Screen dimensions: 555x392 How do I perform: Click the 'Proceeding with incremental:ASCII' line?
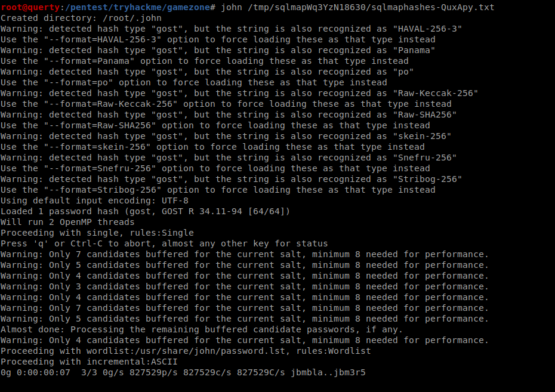click(89, 362)
